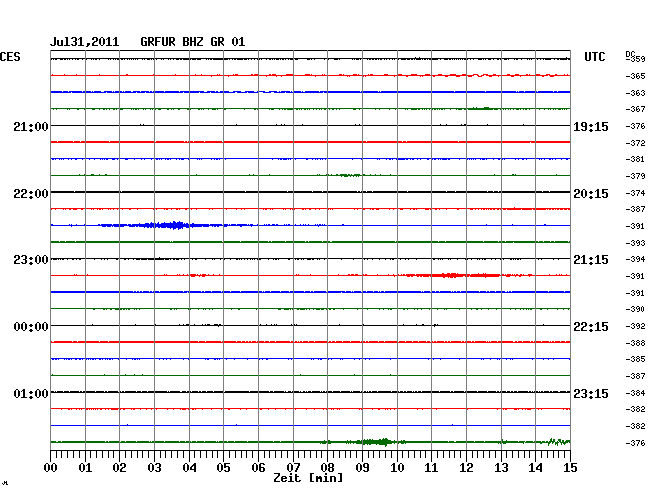650x494 pixels.
Task: Click minute tick label 05
Action: coord(223,468)
